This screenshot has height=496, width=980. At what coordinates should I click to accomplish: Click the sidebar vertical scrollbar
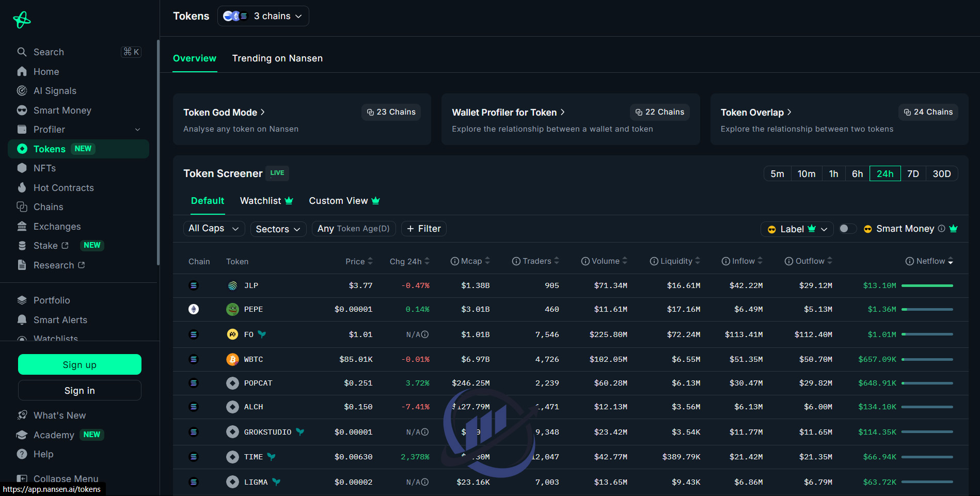(158, 152)
